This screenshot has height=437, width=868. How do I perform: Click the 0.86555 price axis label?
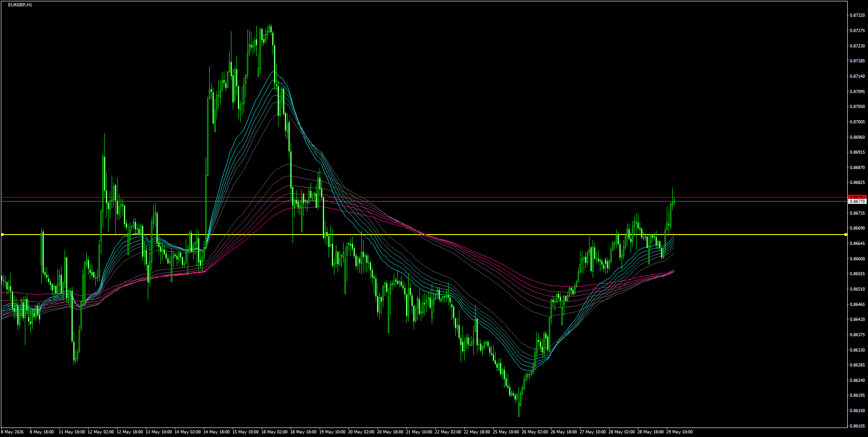[858, 274]
